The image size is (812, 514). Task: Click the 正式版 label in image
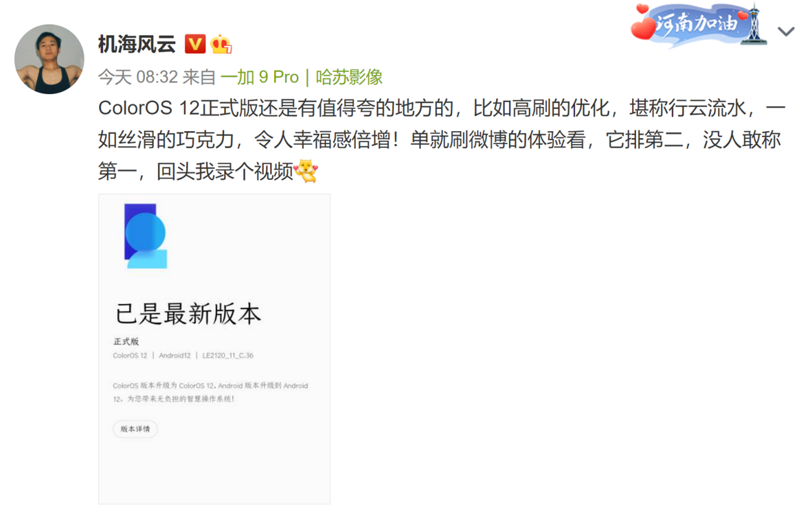click(126, 342)
